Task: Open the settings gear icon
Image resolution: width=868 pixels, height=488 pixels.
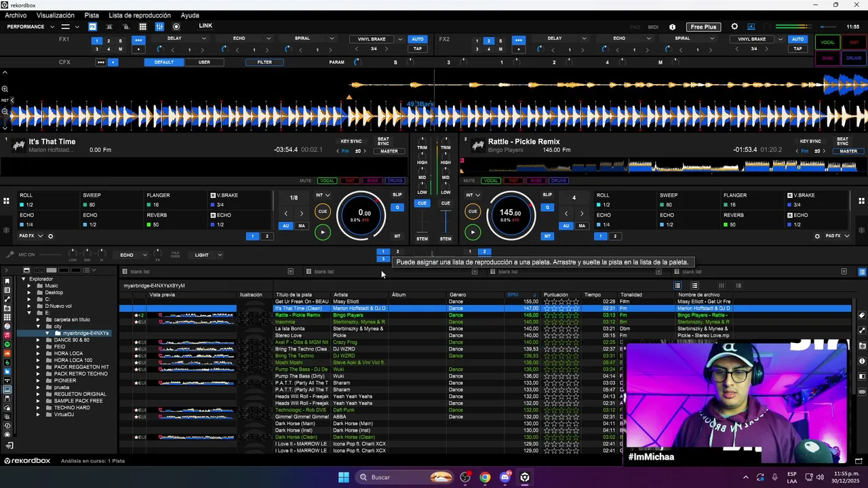Action: [734, 27]
